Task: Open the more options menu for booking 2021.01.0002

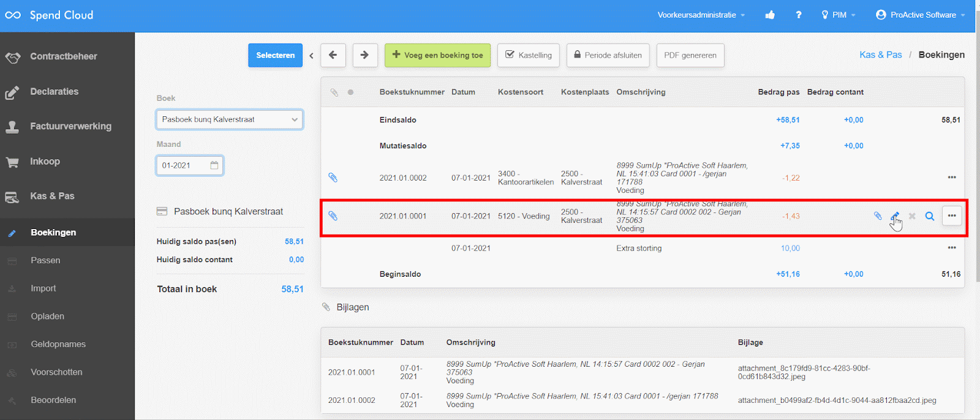Action: [x=952, y=178]
